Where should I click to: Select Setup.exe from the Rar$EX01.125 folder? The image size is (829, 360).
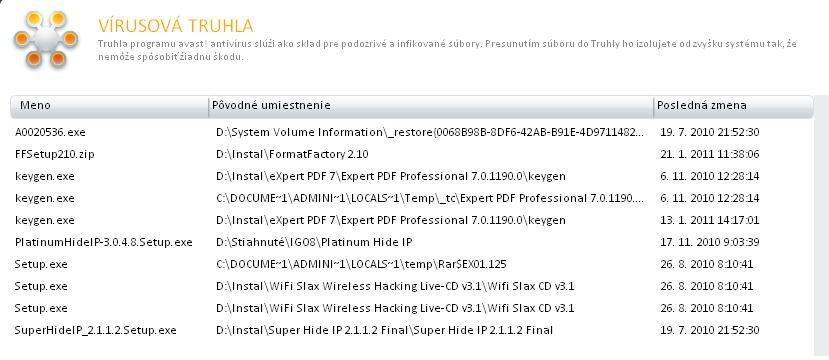411,264
